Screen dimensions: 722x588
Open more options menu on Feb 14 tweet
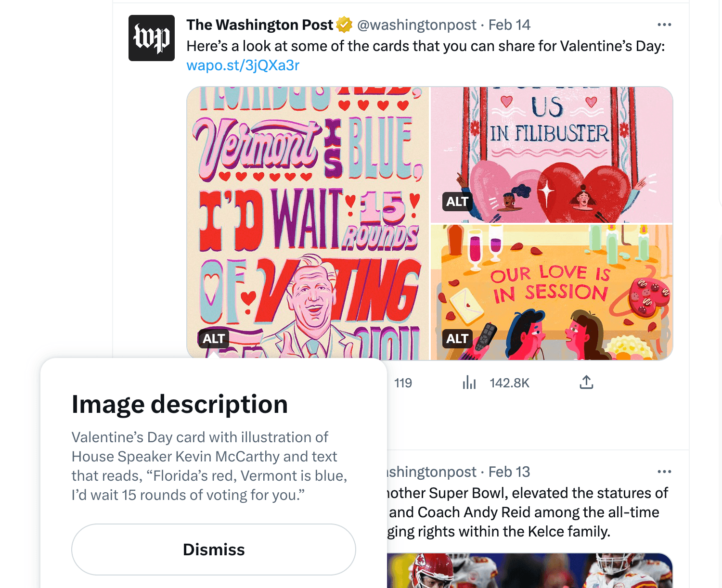coord(665,24)
